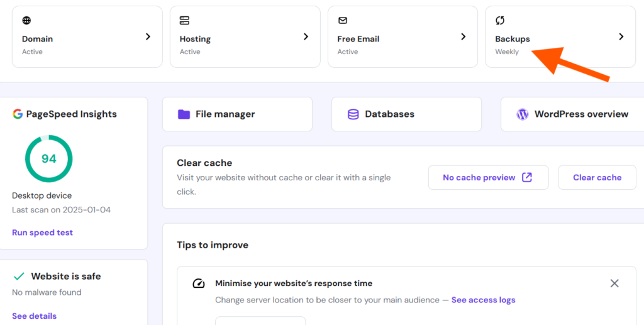Viewport: 644px width, 325px height.
Task: Click the Domain card title
Action: pos(37,39)
